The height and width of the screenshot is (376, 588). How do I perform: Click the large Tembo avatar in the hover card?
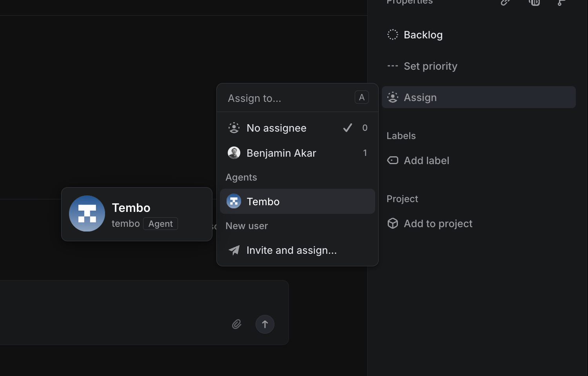tap(87, 213)
